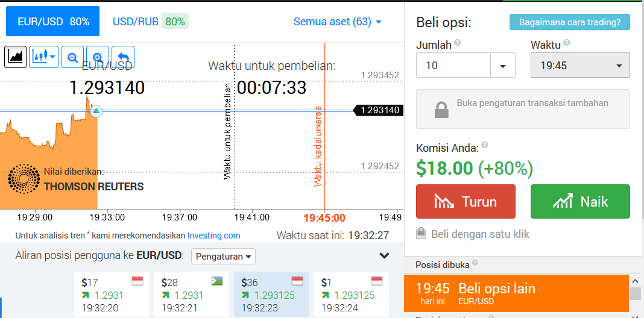The height and width of the screenshot is (318, 644).
Task: Zoom in the chart with magnifier plus
Action: click(x=98, y=57)
